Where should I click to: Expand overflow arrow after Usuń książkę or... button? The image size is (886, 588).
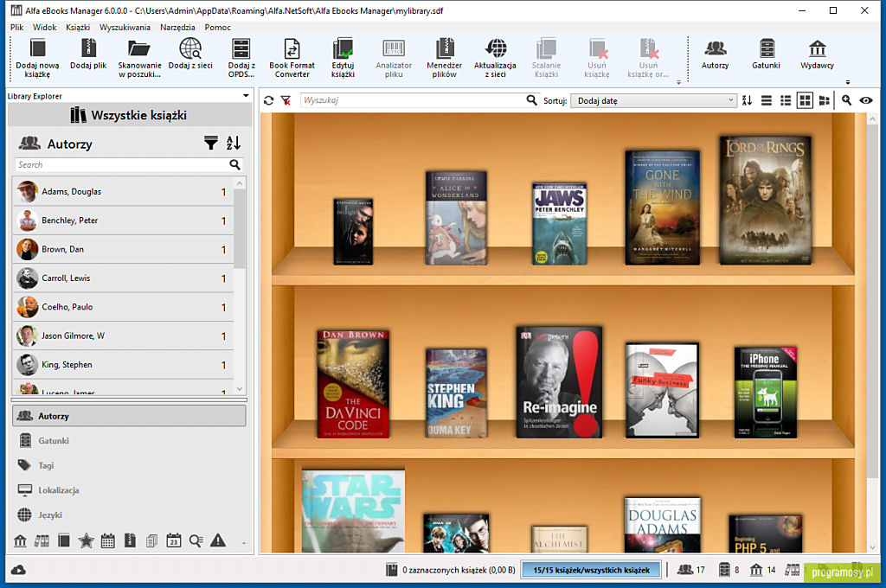click(x=678, y=82)
